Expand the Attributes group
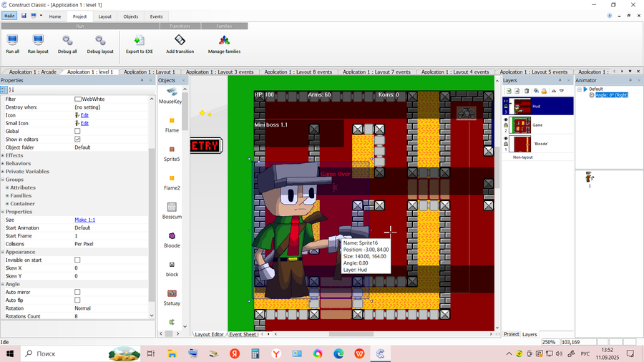The image size is (644, 362). tap(7, 187)
